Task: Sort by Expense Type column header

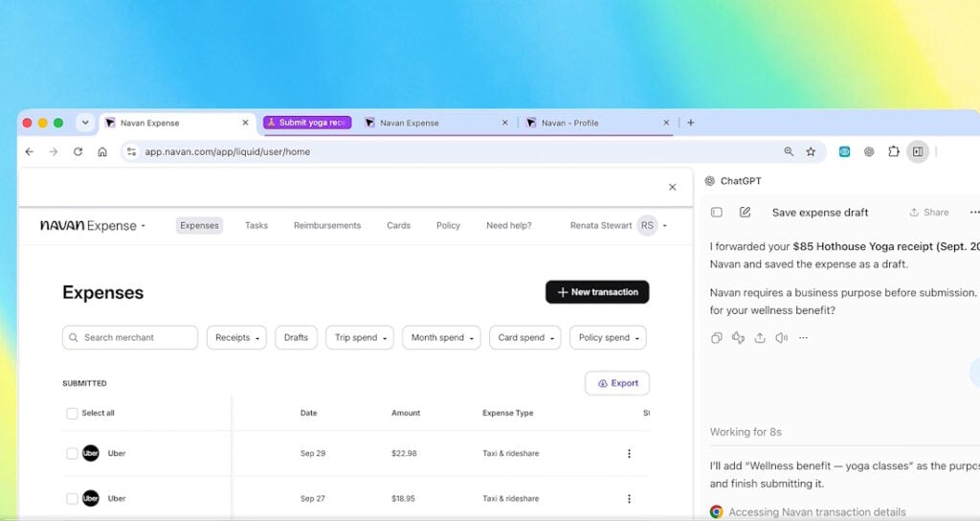Action: (x=507, y=413)
